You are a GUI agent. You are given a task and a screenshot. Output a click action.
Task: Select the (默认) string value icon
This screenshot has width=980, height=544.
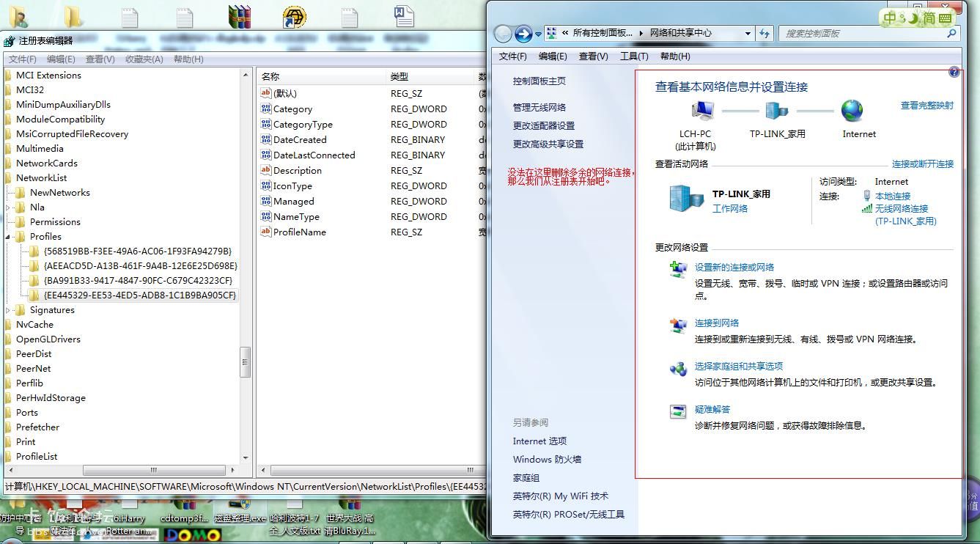(x=266, y=93)
